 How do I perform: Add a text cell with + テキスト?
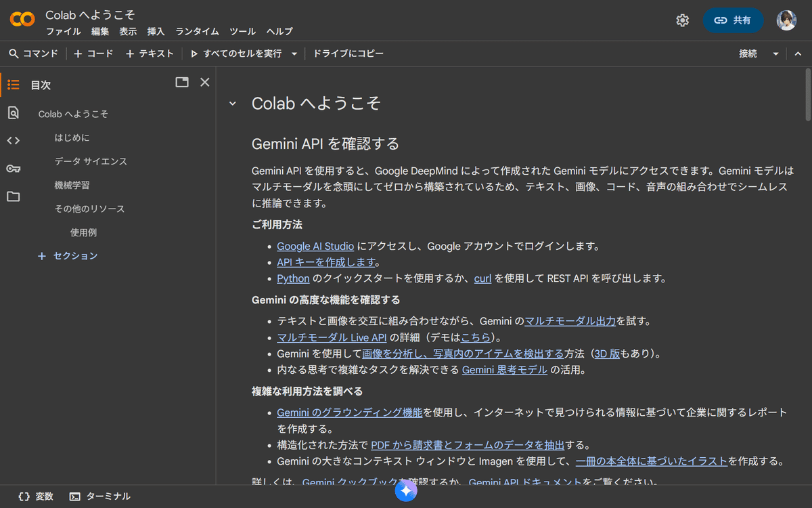[x=150, y=54]
